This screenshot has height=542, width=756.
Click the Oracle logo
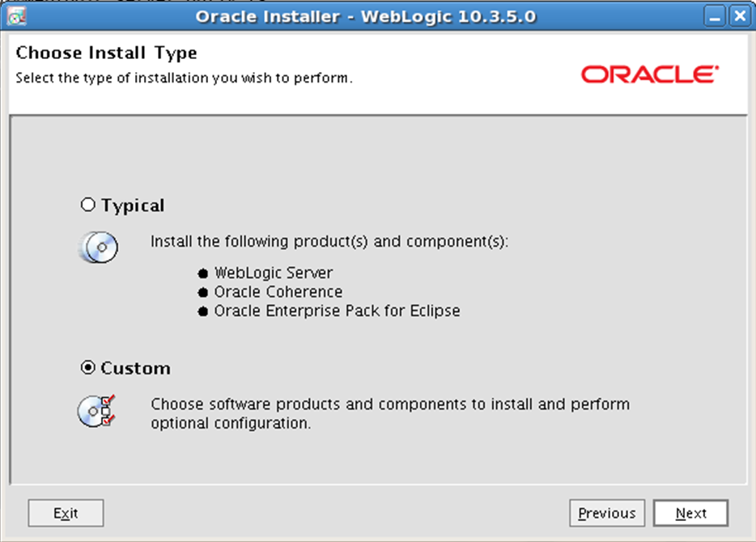(x=650, y=74)
